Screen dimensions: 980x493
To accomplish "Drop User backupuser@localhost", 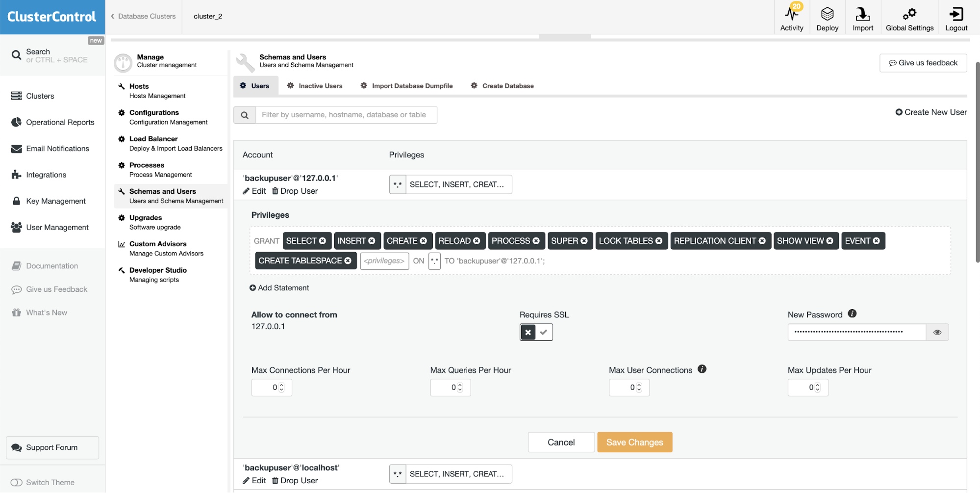I will pos(295,480).
